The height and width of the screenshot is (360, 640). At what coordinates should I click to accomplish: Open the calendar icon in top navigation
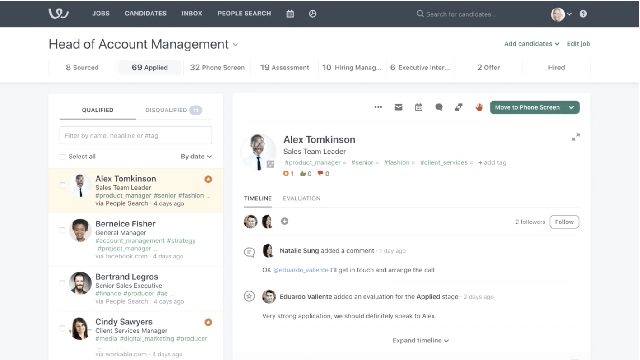click(x=290, y=14)
